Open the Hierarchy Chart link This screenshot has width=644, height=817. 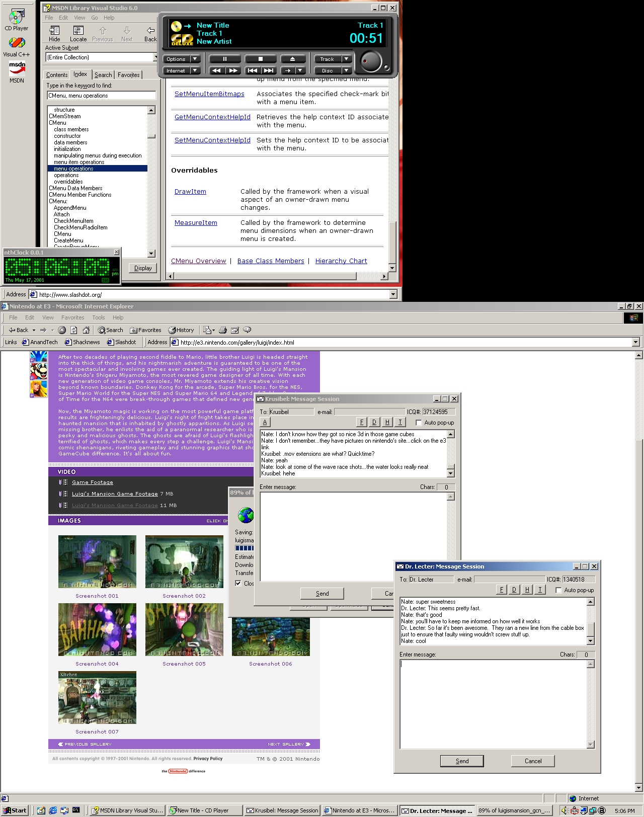click(341, 261)
